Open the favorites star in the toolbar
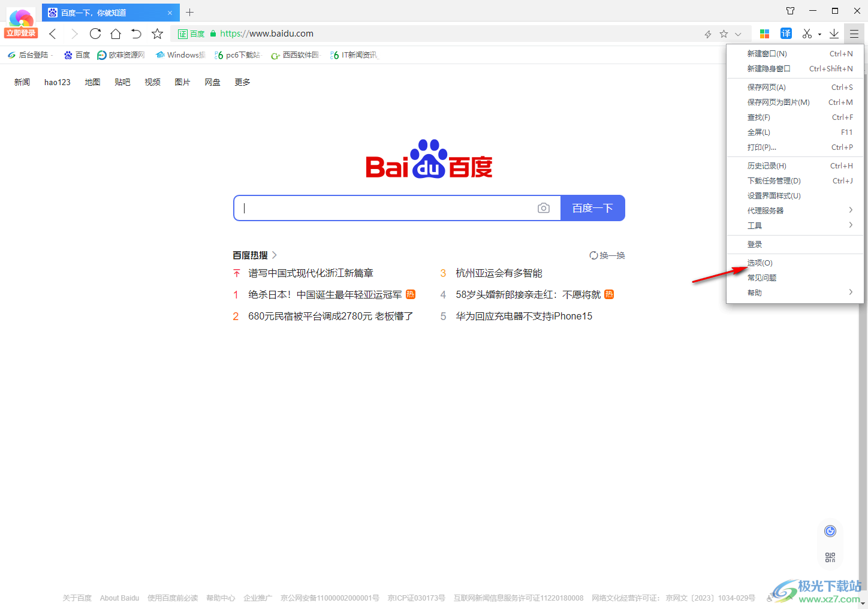868x609 pixels. pyautogui.click(x=157, y=34)
